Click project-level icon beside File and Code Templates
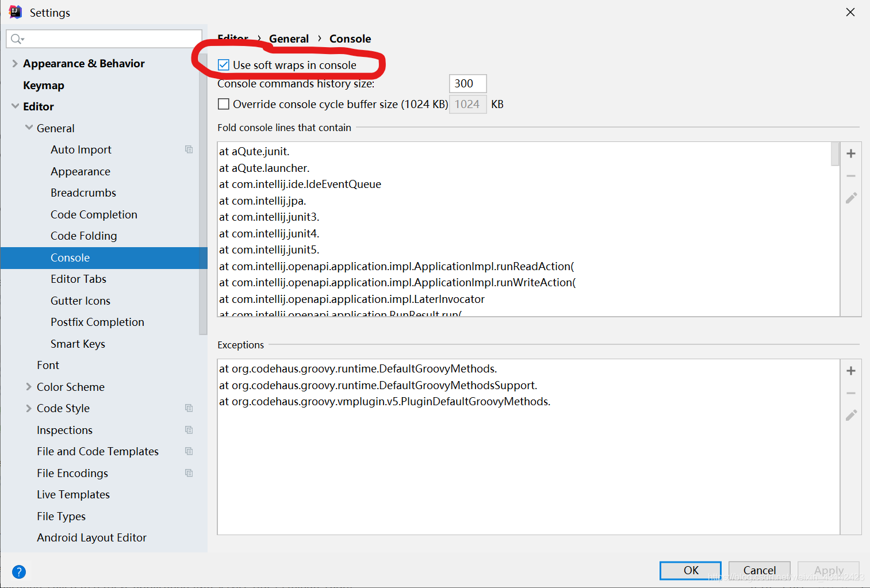 (189, 451)
